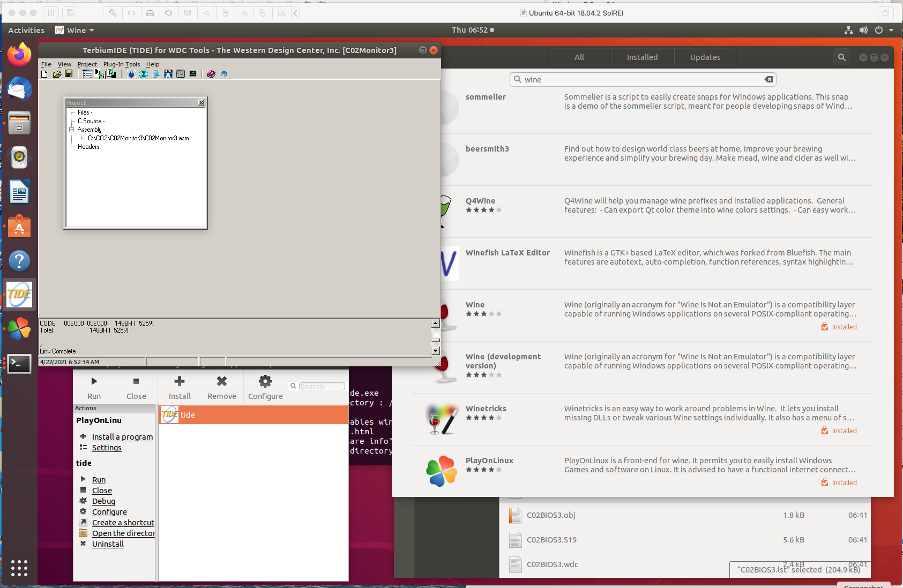Click the New file icon in TIDE toolbar
The image size is (903, 588).
[44, 74]
